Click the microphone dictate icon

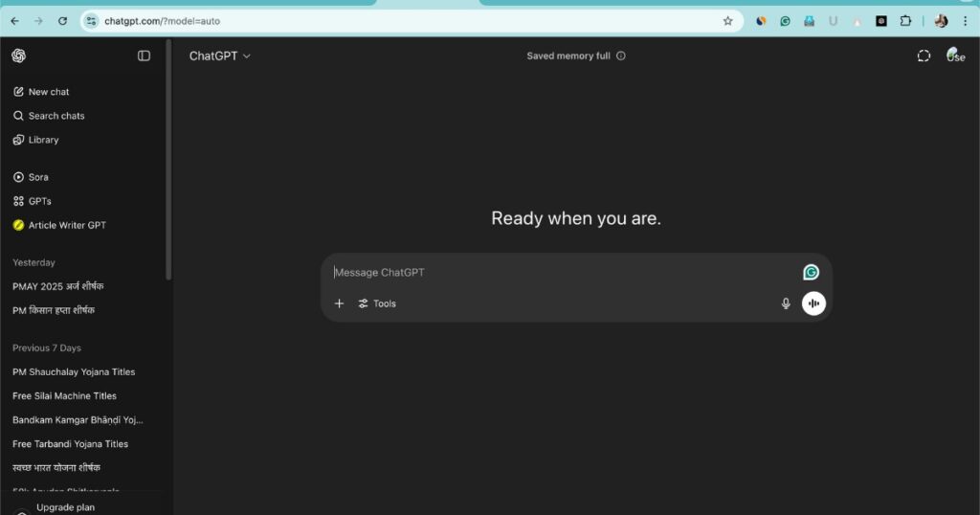pyautogui.click(x=786, y=303)
